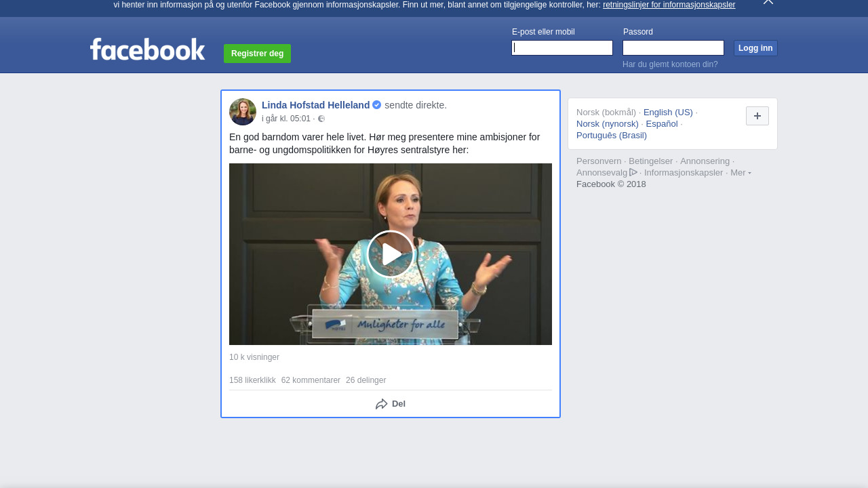Click the AdChoices triangle icon

(x=633, y=172)
